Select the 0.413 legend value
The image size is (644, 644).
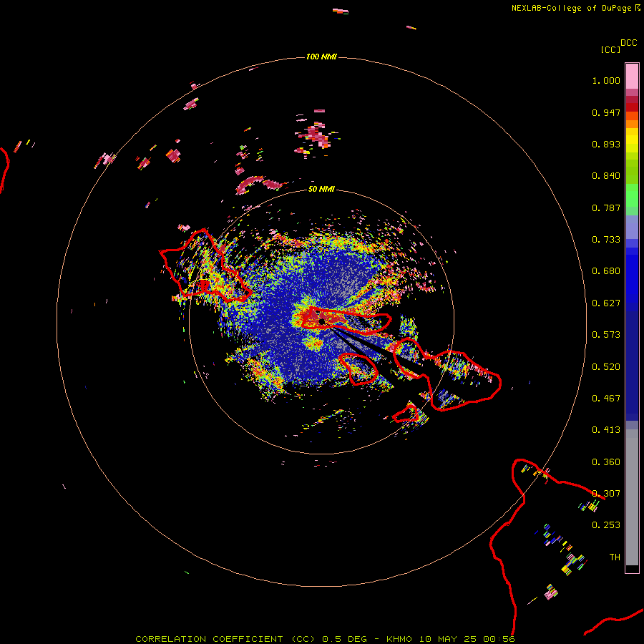(606, 430)
